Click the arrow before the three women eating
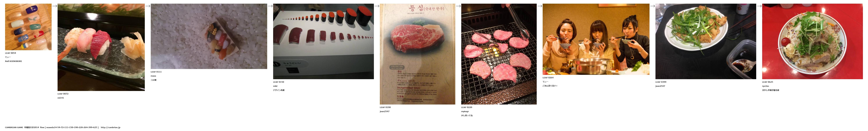Screen dimensions: 868x131 (539, 6)
